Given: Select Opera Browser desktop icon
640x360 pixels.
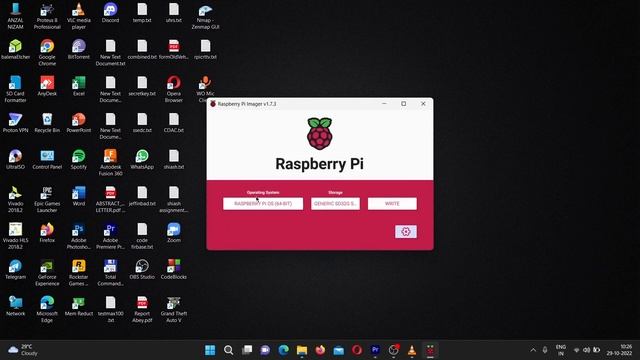Looking at the screenshot, I should [x=173, y=89].
